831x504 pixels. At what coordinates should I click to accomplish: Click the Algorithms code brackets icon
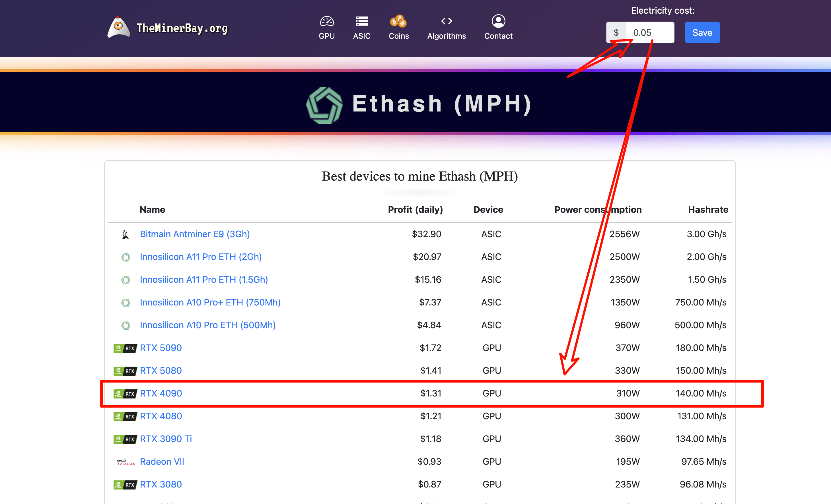[447, 21]
